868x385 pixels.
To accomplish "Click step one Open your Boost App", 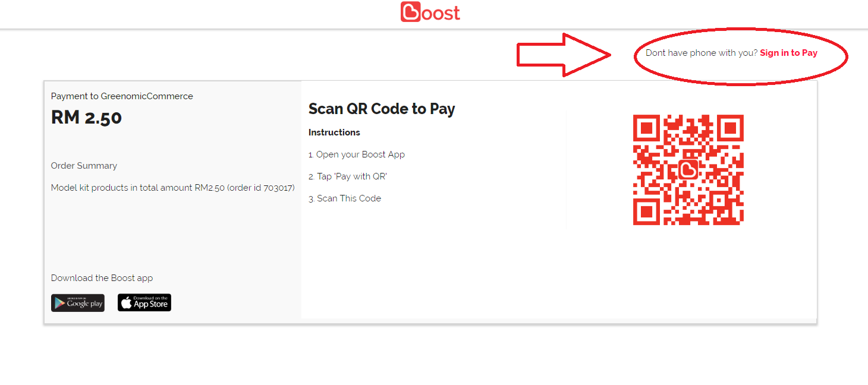I will click(x=357, y=154).
